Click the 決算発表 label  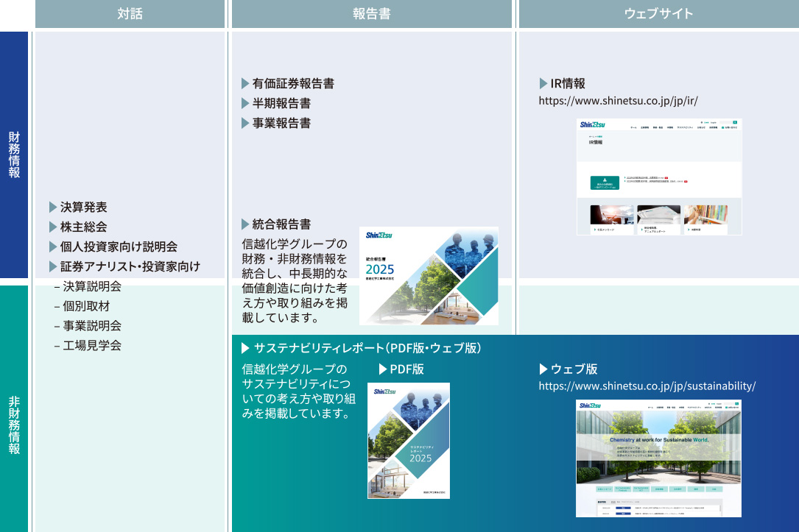point(83,208)
